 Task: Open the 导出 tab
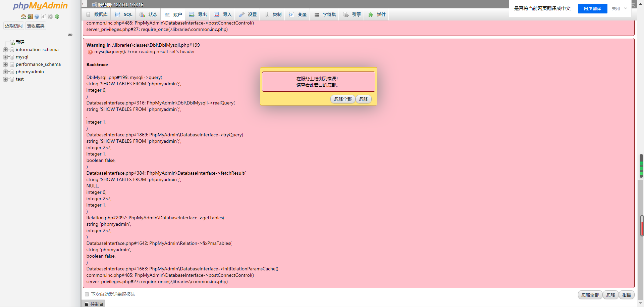pos(198,14)
